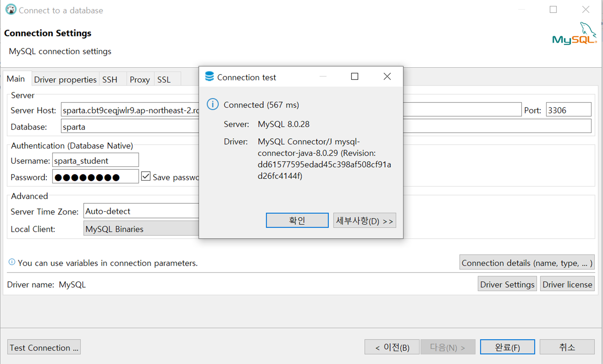Click Test Connection button
The width and height of the screenshot is (603, 364).
[44, 347]
